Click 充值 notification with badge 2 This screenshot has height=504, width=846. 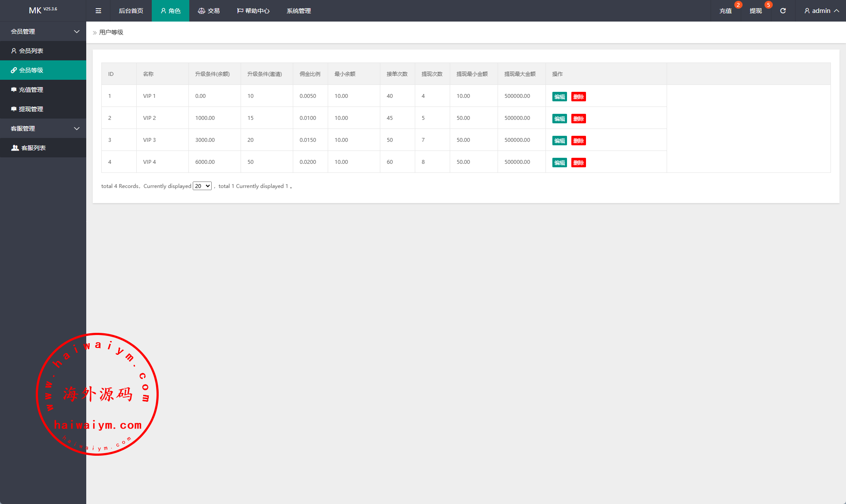pos(726,11)
